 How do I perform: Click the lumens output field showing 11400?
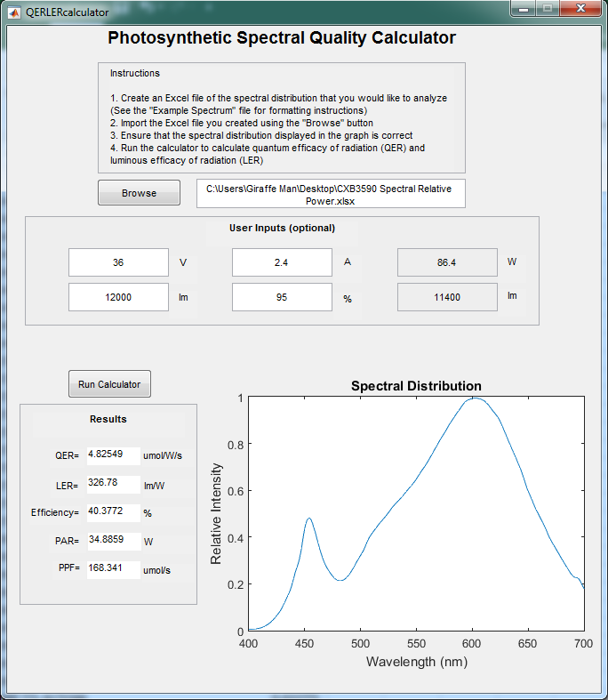tap(447, 297)
